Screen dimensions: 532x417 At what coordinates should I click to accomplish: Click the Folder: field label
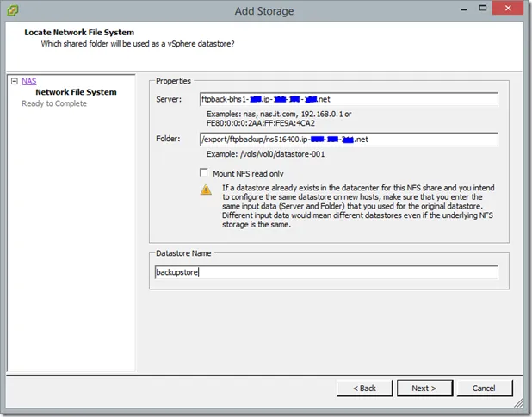coord(168,139)
